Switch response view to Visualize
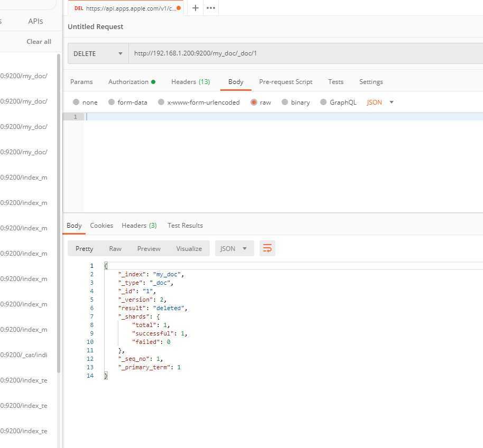 [x=189, y=249]
